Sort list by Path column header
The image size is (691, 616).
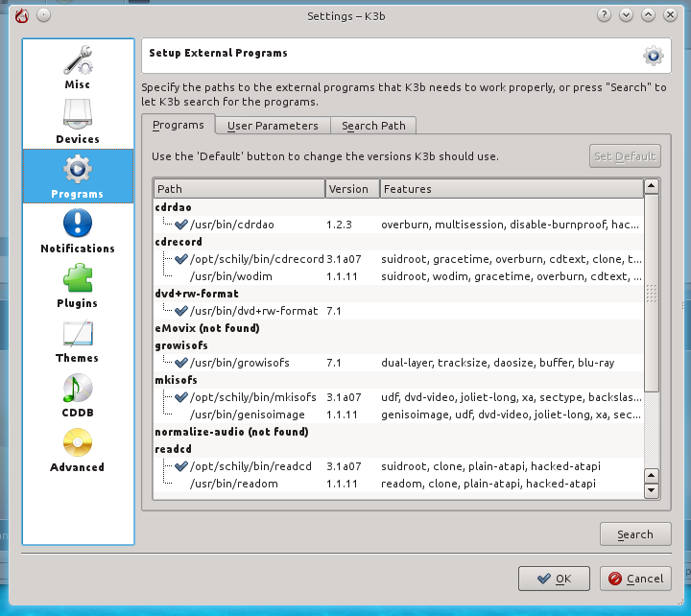(x=239, y=189)
